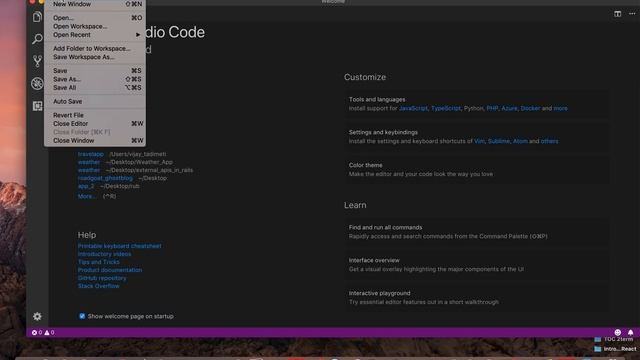Click the Docker tools link
The image size is (640, 360).
pos(530,108)
